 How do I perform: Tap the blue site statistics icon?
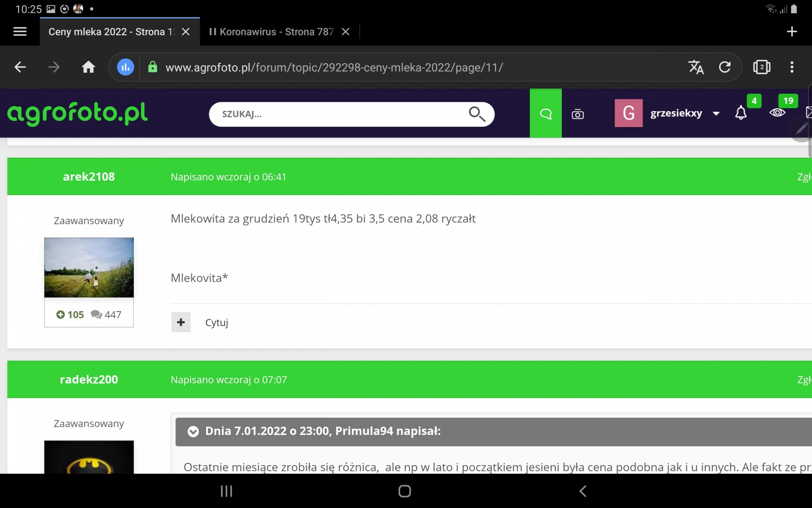pyautogui.click(x=125, y=67)
